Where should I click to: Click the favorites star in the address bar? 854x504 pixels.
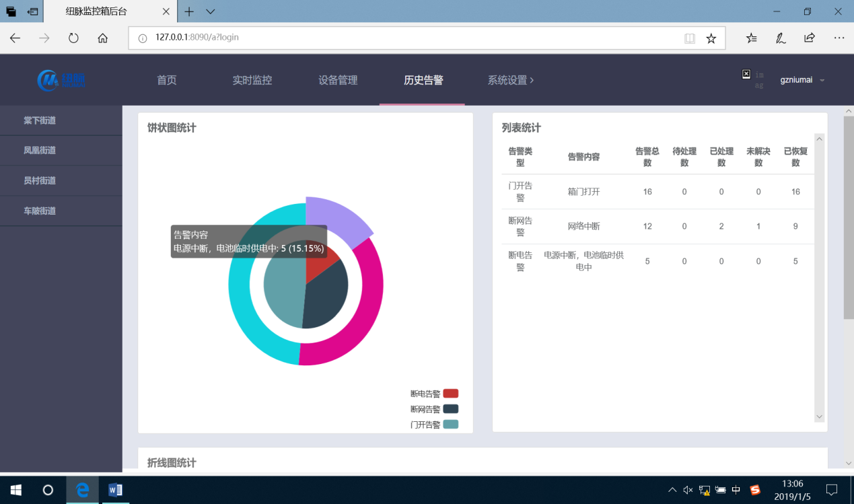[x=711, y=38]
